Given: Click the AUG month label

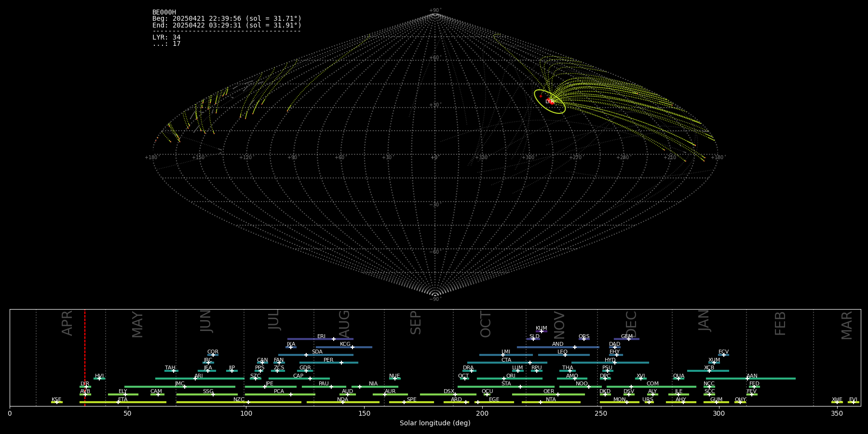Looking at the screenshot, I should click(344, 324).
